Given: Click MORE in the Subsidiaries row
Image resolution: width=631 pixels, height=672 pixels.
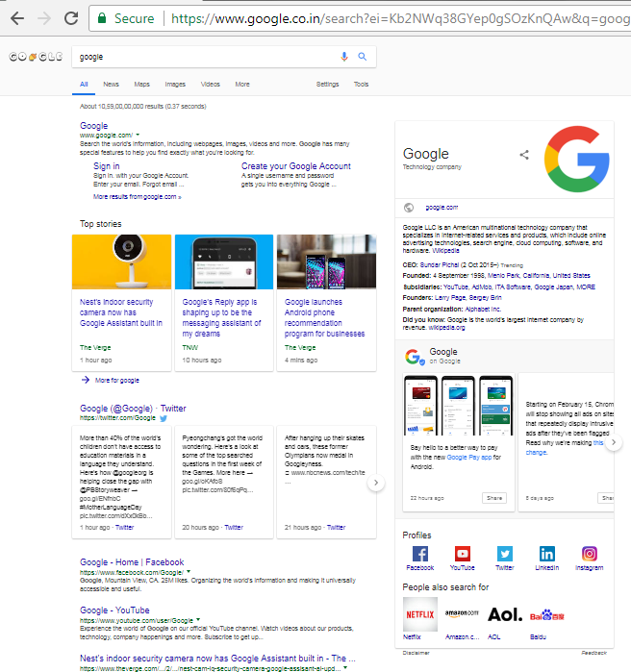Looking at the screenshot, I should click(586, 287).
